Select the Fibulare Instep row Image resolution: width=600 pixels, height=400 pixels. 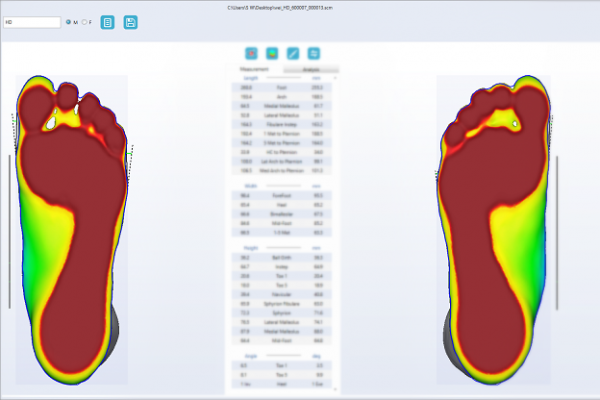coord(282,124)
